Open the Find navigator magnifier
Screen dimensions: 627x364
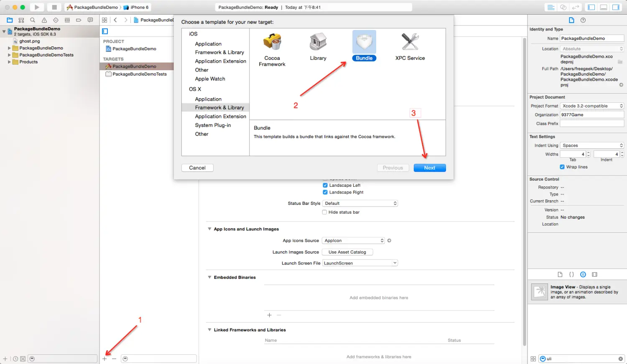33,20
